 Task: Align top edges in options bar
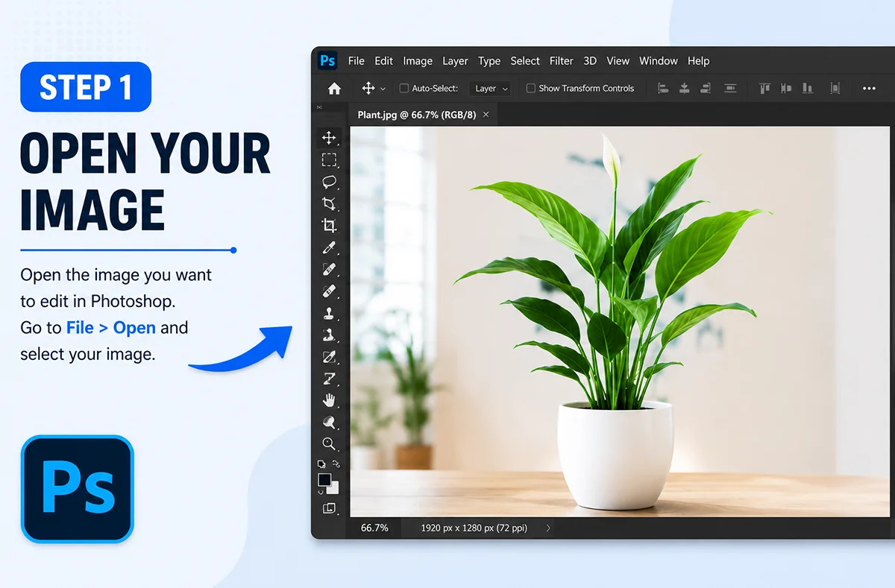click(764, 88)
